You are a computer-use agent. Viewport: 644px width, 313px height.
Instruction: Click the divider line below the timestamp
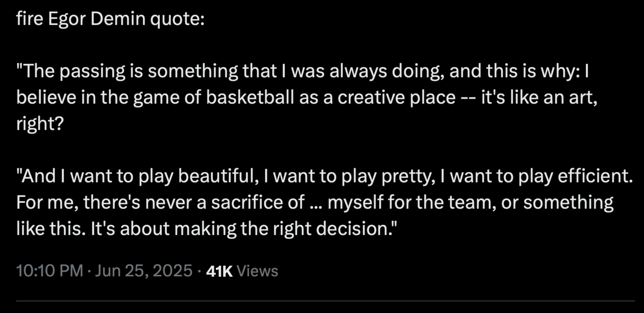325,301
